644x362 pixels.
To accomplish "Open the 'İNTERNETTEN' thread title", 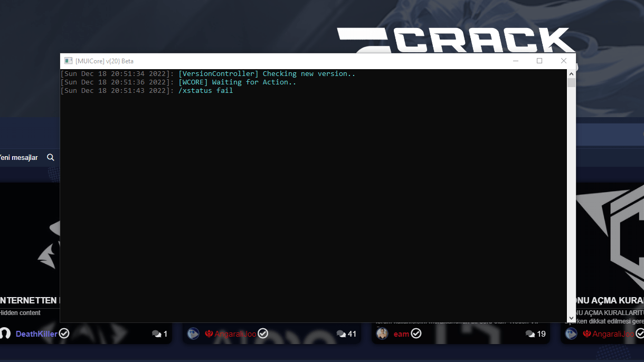I will pos(30,300).
